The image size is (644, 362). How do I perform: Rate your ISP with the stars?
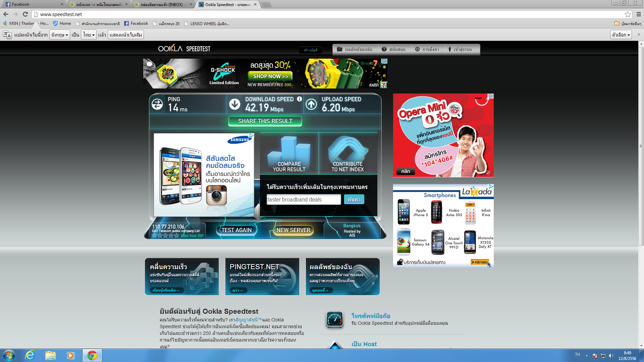tap(165, 236)
